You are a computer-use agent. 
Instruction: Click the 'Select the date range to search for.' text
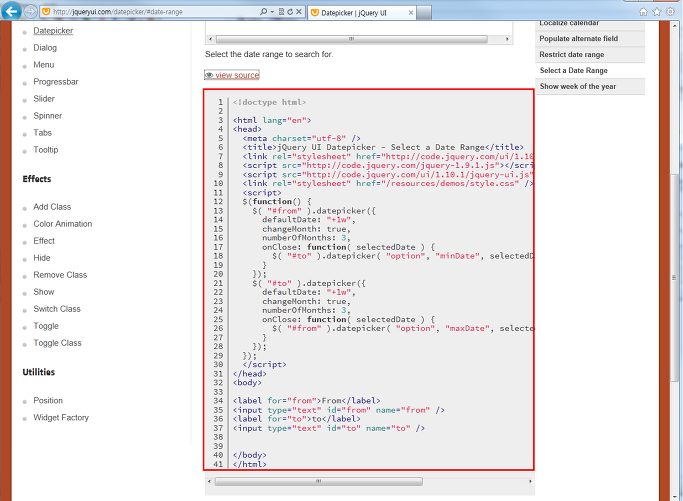(x=269, y=54)
